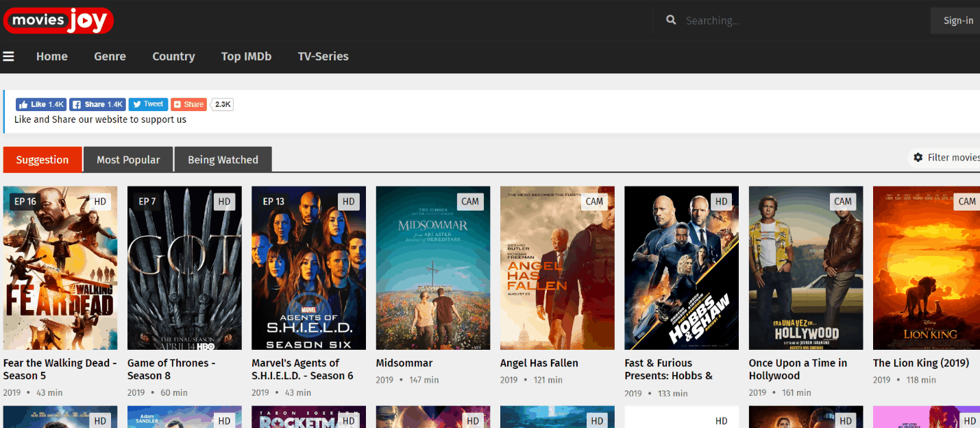Image resolution: width=980 pixels, height=428 pixels.
Task: Open Filter movies gear option
Action: [x=946, y=158]
